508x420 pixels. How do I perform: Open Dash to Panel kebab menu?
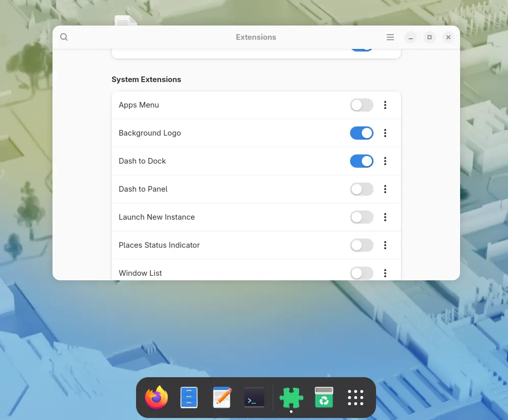[x=385, y=189]
